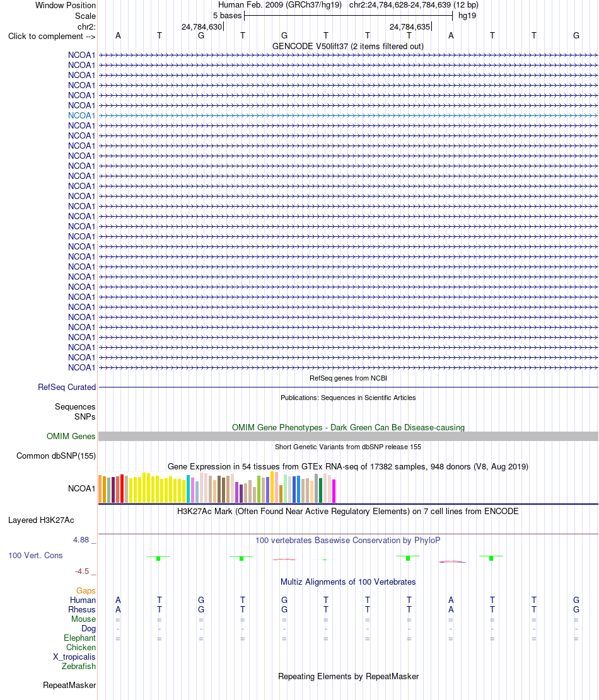
Task: Click the Chicken alignment row label
Action: click(81, 647)
